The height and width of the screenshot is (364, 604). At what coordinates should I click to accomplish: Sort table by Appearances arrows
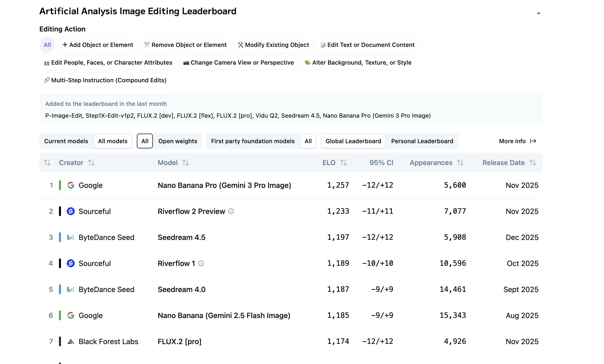tap(460, 163)
